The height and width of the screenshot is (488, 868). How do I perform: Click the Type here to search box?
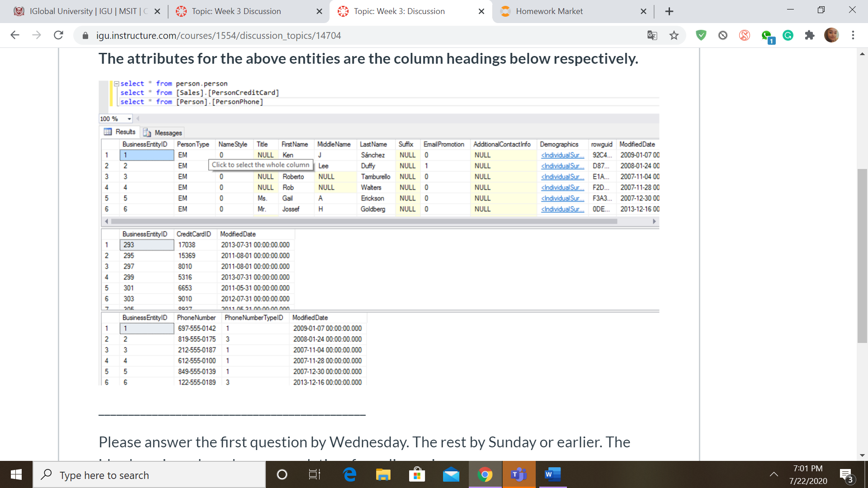pos(149,474)
